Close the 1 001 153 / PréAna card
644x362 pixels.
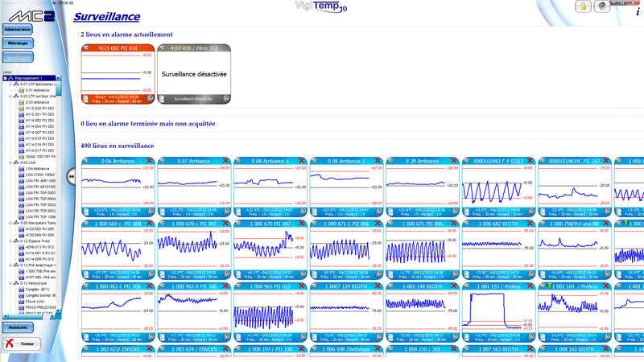coord(530,286)
